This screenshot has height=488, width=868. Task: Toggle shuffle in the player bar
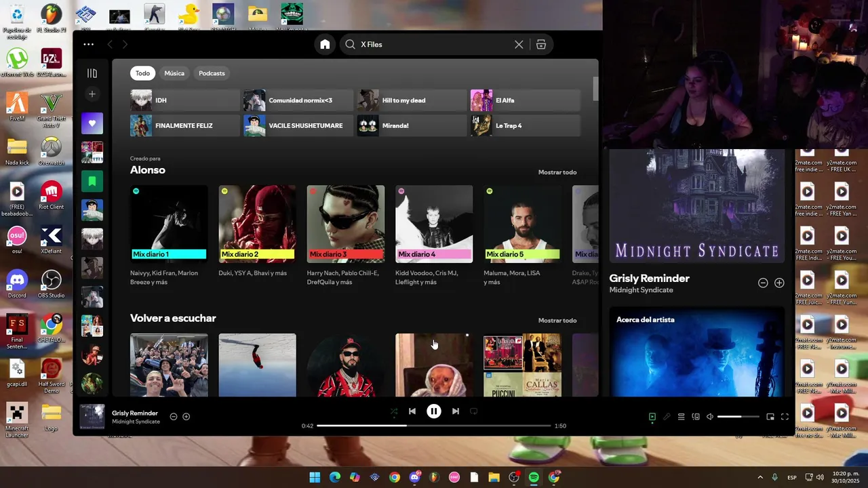(394, 411)
